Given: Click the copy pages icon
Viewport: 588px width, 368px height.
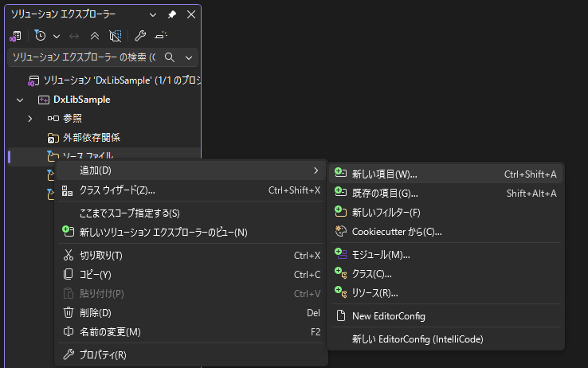Looking at the screenshot, I should (68, 274).
